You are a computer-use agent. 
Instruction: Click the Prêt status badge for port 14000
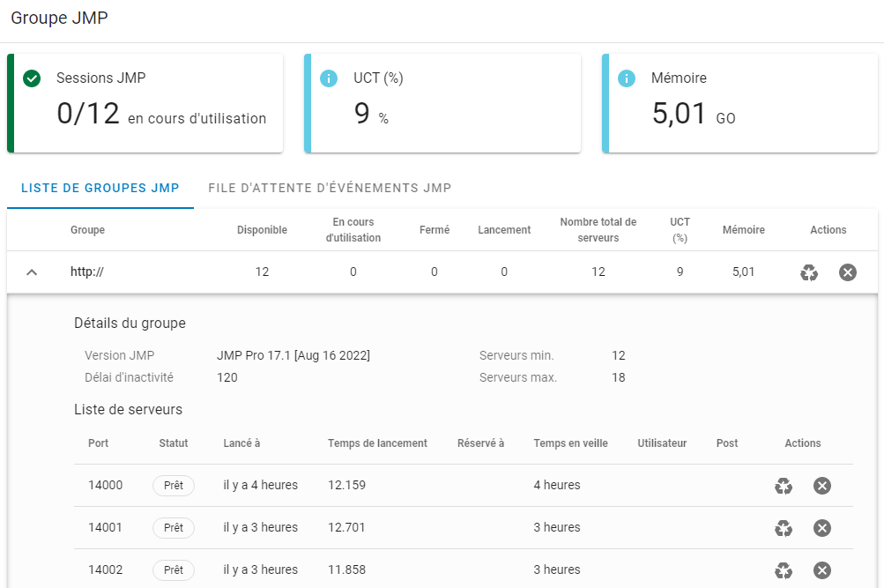174,486
